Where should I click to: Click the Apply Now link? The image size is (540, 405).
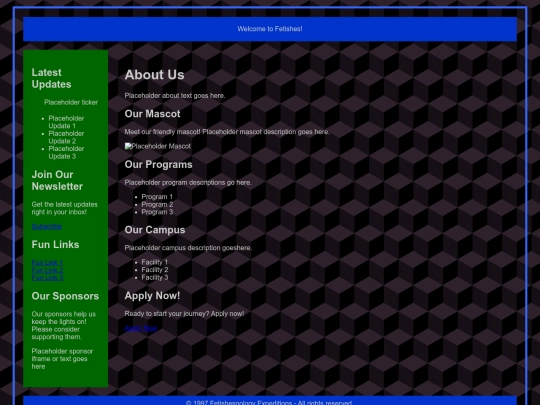click(141, 328)
